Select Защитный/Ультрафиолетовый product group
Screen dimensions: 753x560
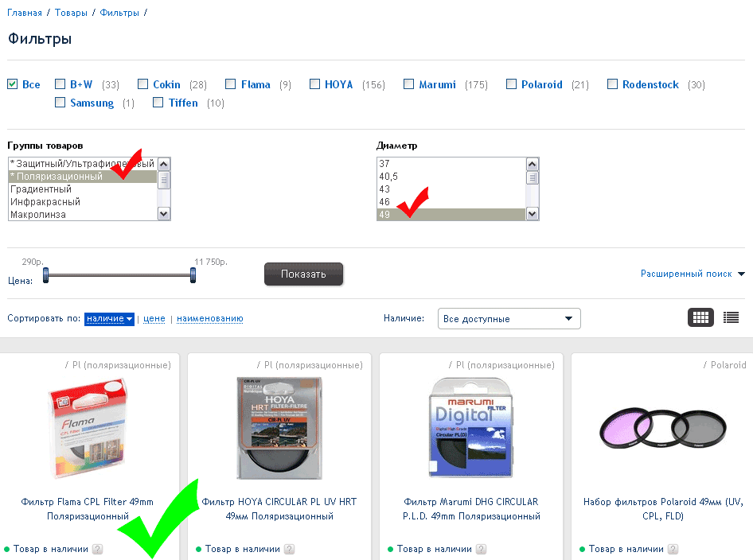coord(83,164)
